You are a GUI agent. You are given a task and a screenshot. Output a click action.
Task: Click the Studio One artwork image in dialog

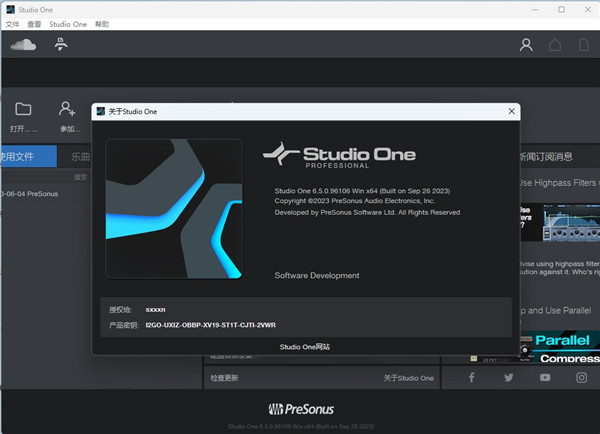click(x=174, y=209)
